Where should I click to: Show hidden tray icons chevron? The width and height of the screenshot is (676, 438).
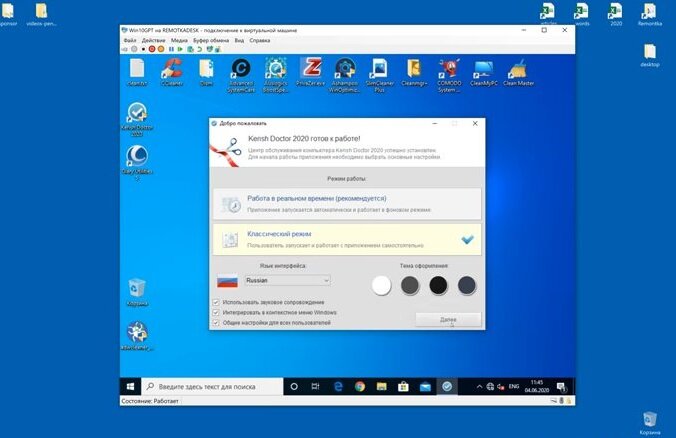click(x=479, y=387)
